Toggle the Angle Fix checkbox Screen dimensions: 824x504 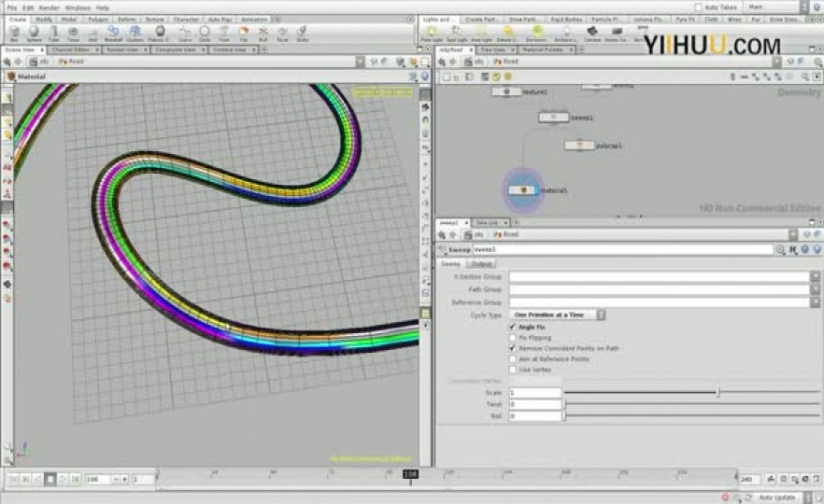pyautogui.click(x=512, y=327)
